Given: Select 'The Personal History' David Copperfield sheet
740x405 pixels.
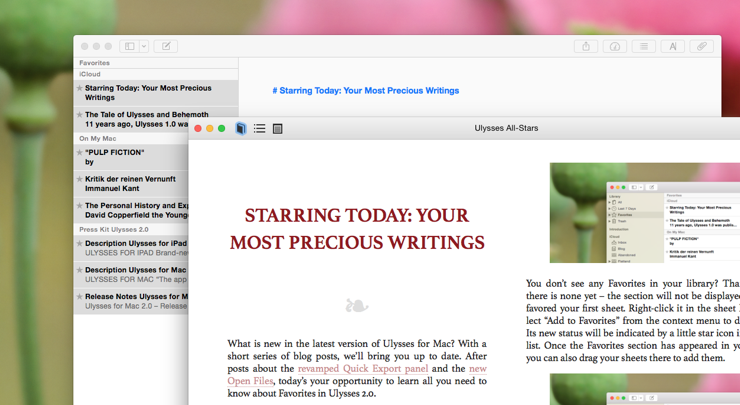Looking at the screenshot, I should [x=131, y=210].
